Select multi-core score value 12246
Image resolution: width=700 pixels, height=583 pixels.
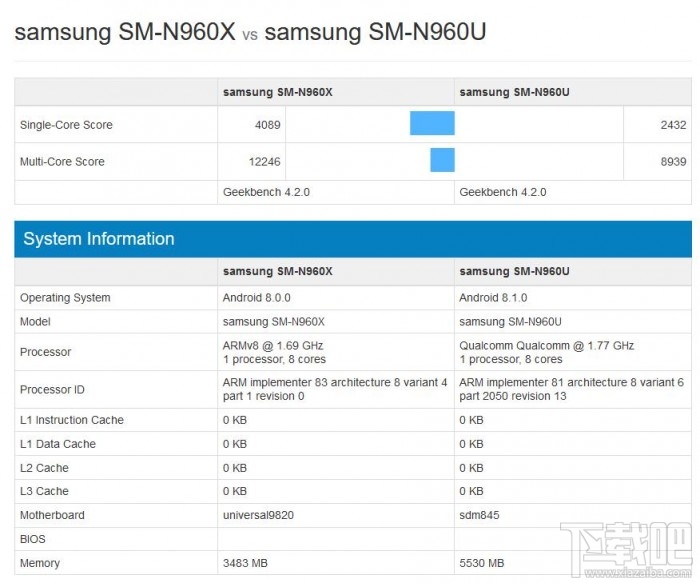[264, 162]
